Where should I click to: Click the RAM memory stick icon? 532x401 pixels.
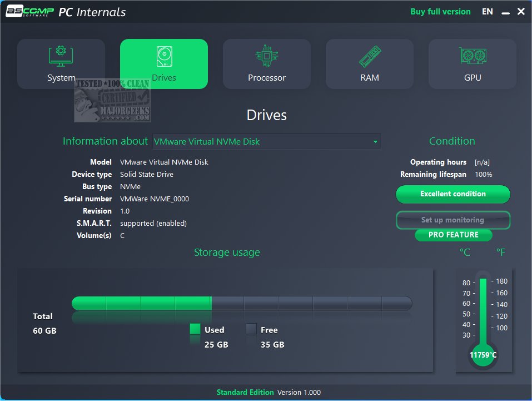click(370, 56)
